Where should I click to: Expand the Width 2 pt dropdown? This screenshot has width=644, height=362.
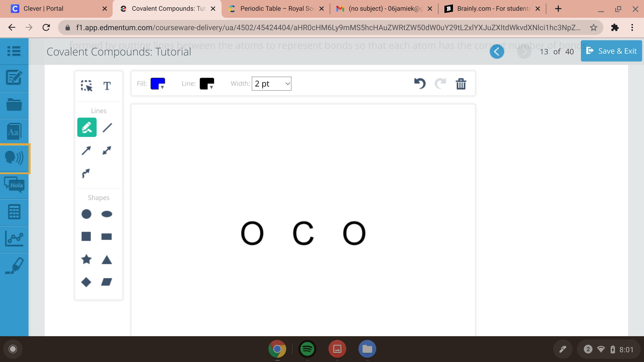point(272,84)
